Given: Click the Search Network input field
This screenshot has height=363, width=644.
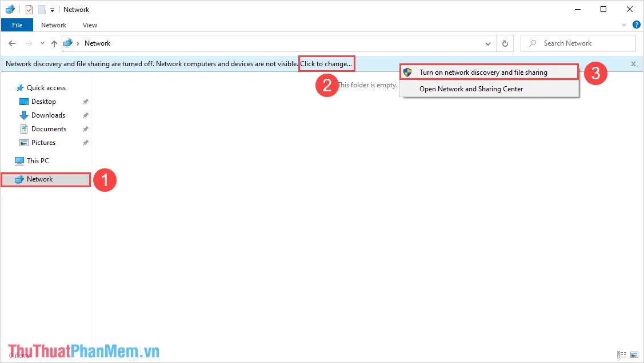Looking at the screenshot, I should point(577,43).
